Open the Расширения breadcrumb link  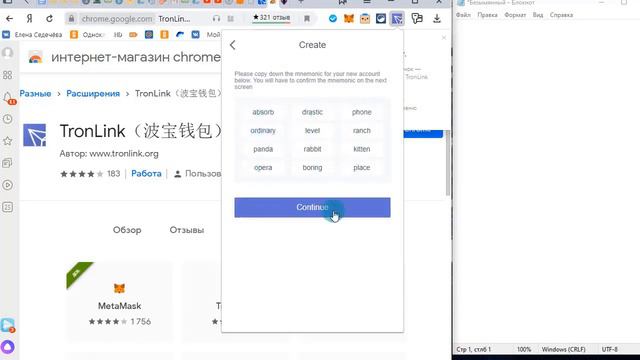(x=93, y=93)
